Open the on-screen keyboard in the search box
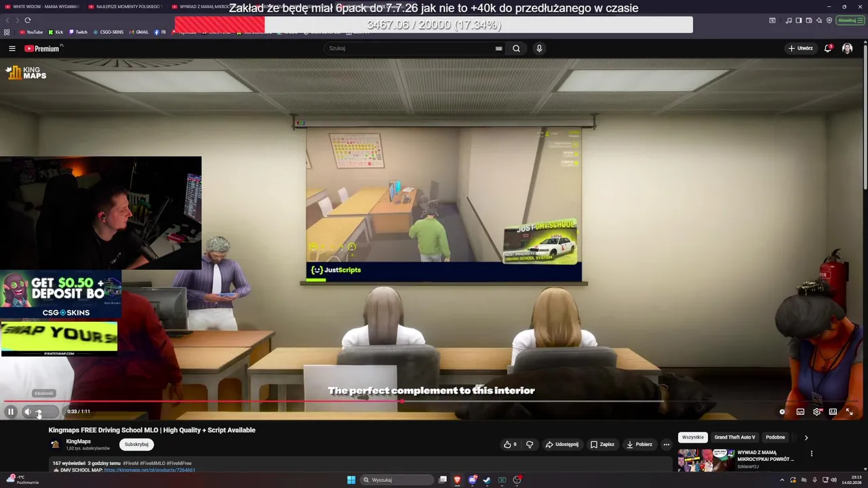This screenshot has width=868, height=488. [498, 48]
